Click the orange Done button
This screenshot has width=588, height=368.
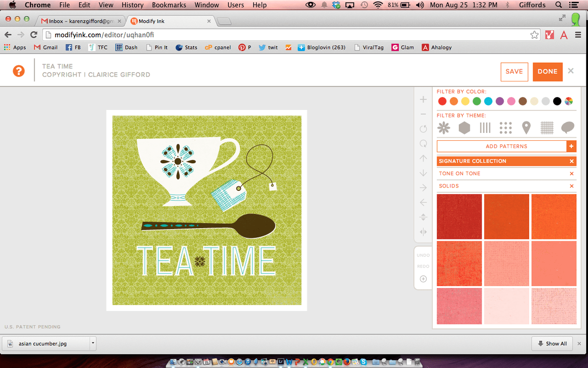pos(547,72)
